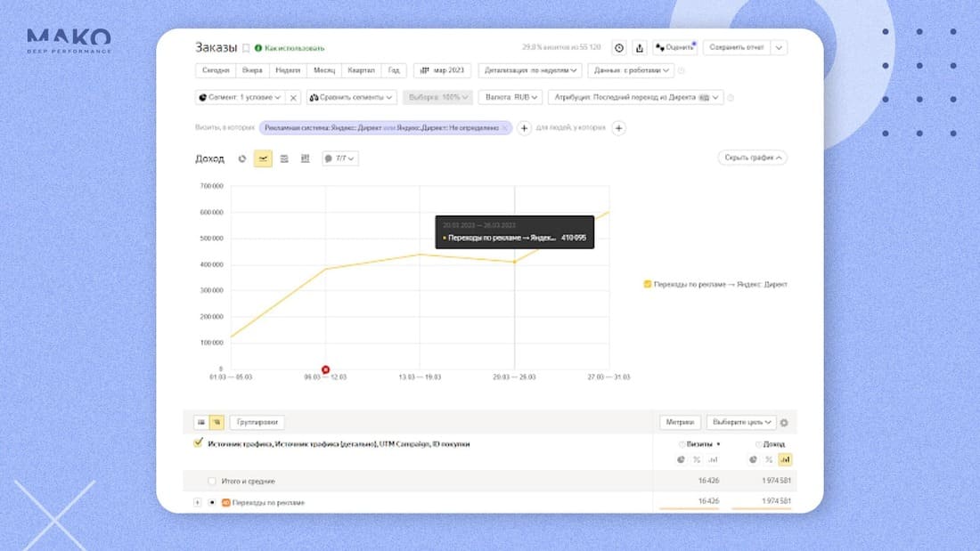Screen dimensions: 980x551
Task: Click the bookmark icon next to Заказы
Action: pyautogui.click(x=246, y=48)
